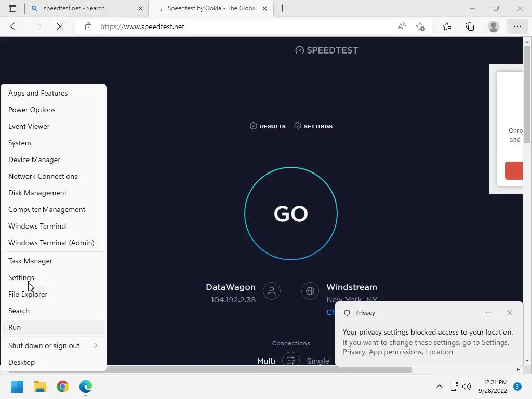Choose System in the context menu
The image size is (532, 399).
click(54, 143)
